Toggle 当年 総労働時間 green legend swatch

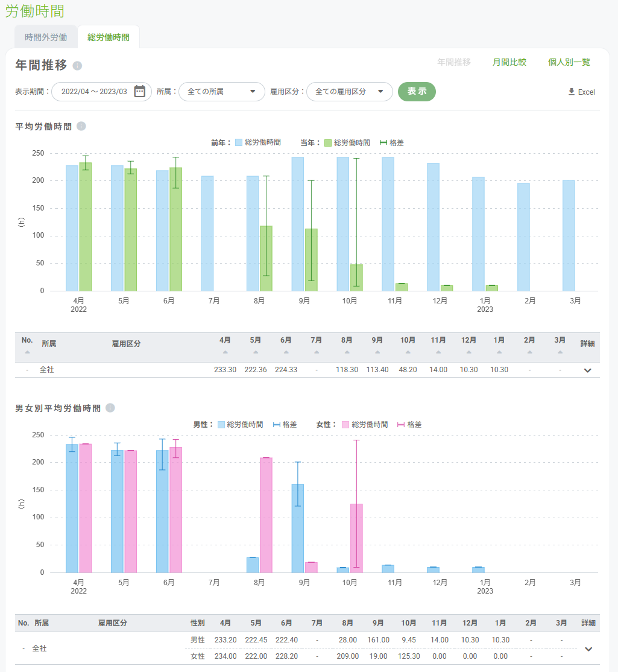(x=328, y=143)
